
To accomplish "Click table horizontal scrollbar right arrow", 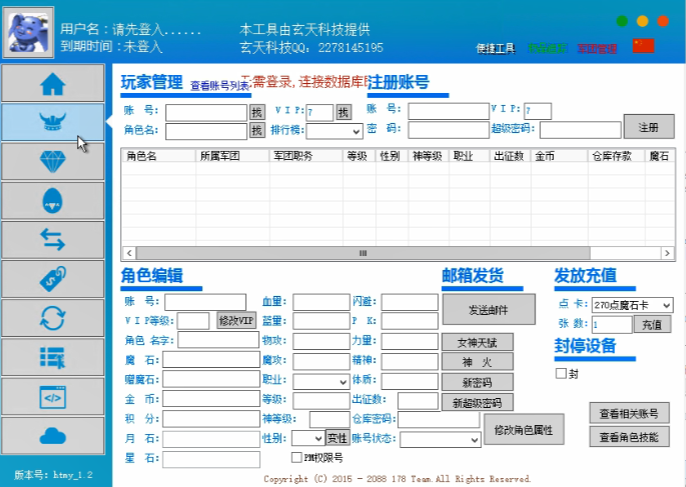I will tap(667, 253).
